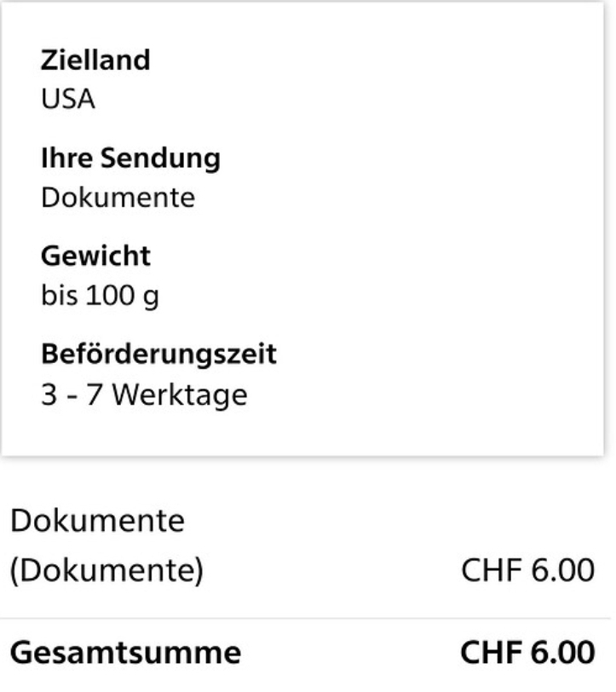Click the divider line above Gesamtsumme
616x692 pixels.
click(308, 618)
